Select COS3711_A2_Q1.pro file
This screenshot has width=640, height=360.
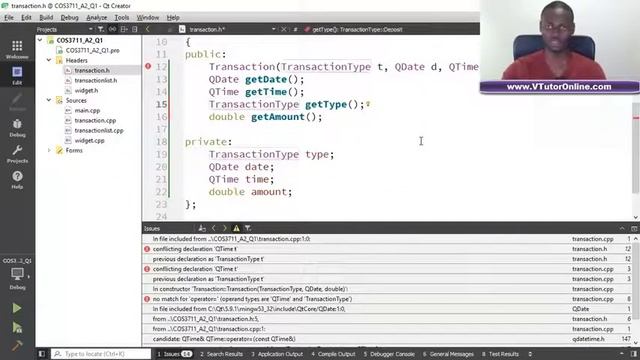[93, 50]
